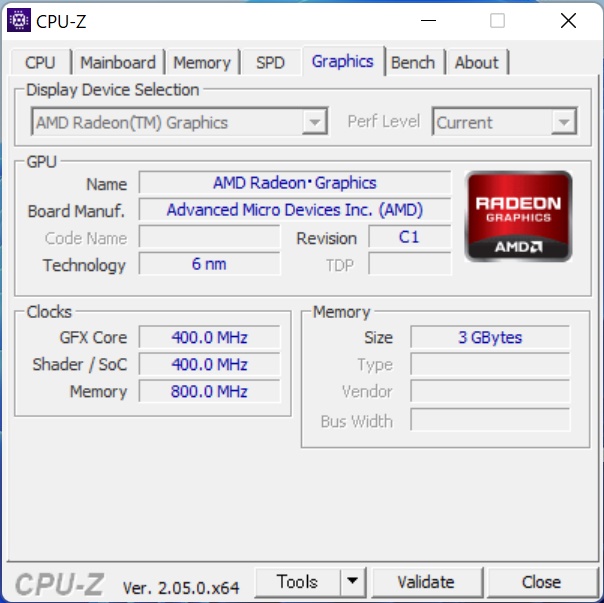The width and height of the screenshot is (604, 603).
Task: Click the GPU Name field
Action: pos(295,183)
